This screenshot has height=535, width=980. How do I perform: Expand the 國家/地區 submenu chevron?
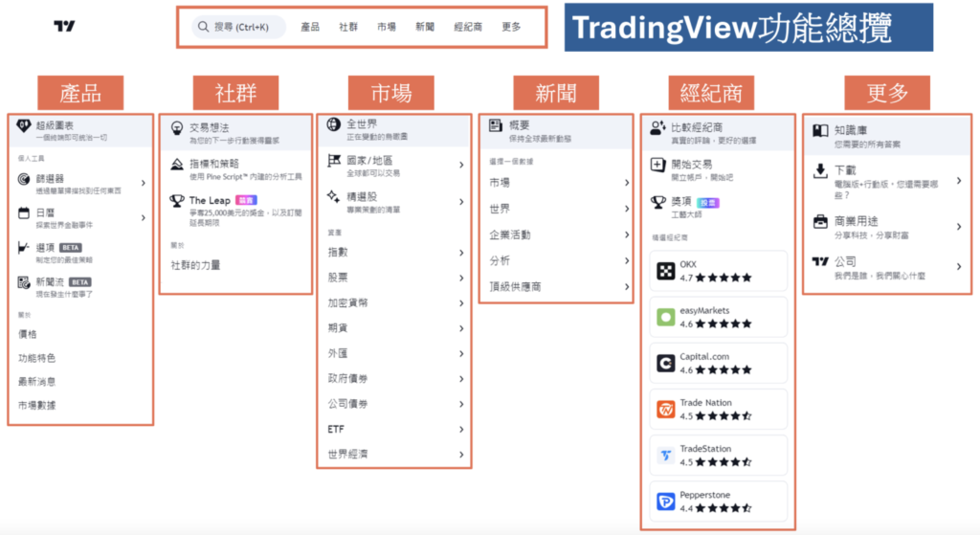(461, 165)
